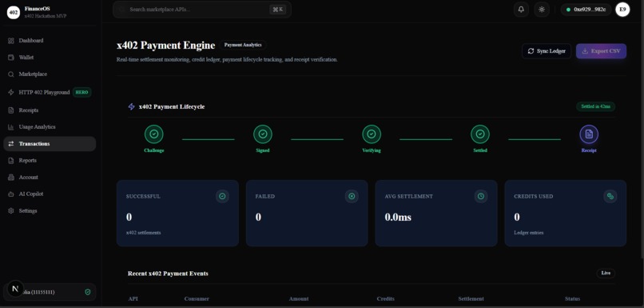Open Receipts in the sidebar

50,110
